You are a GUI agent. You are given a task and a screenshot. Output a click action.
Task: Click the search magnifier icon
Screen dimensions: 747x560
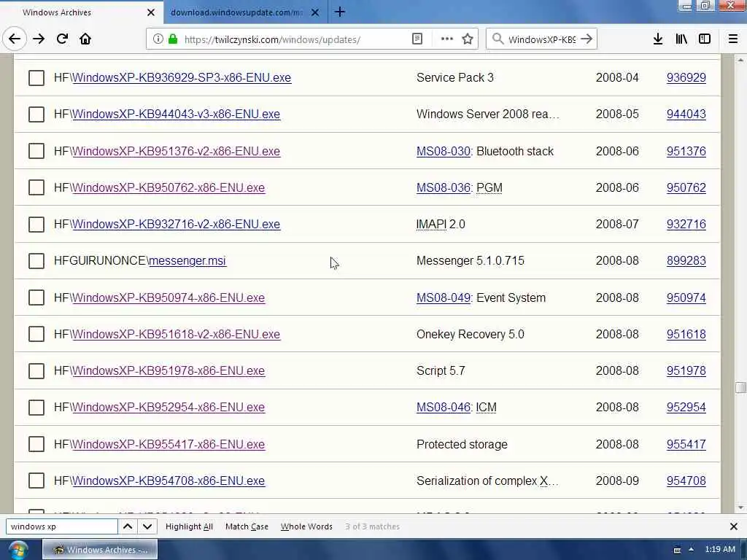(498, 39)
